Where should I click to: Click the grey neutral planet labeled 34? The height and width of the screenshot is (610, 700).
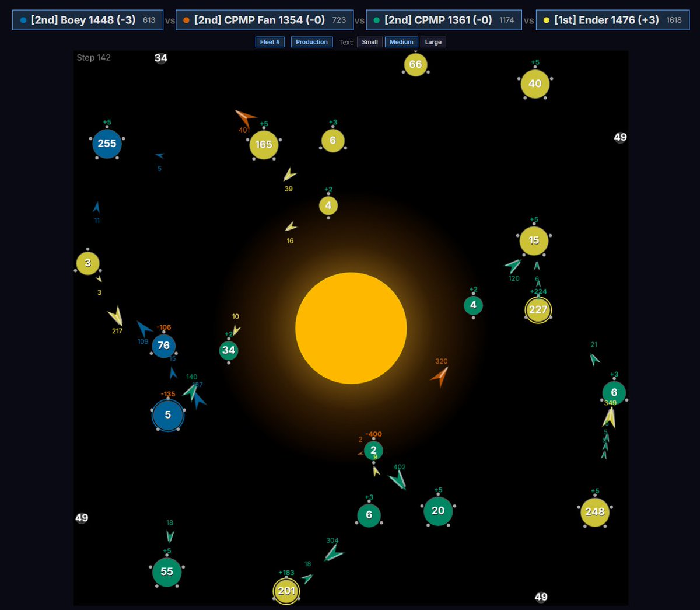[161, 58]
